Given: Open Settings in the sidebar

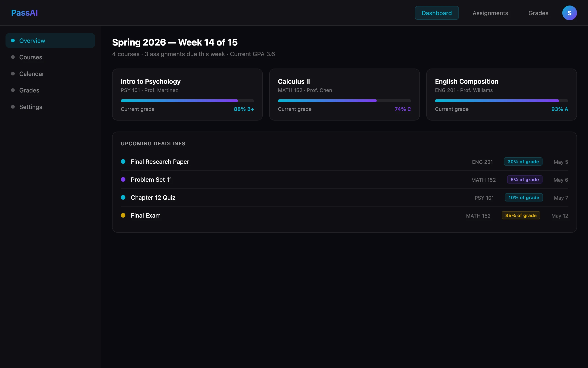Looking at the screenshot, I should (50, 107).
